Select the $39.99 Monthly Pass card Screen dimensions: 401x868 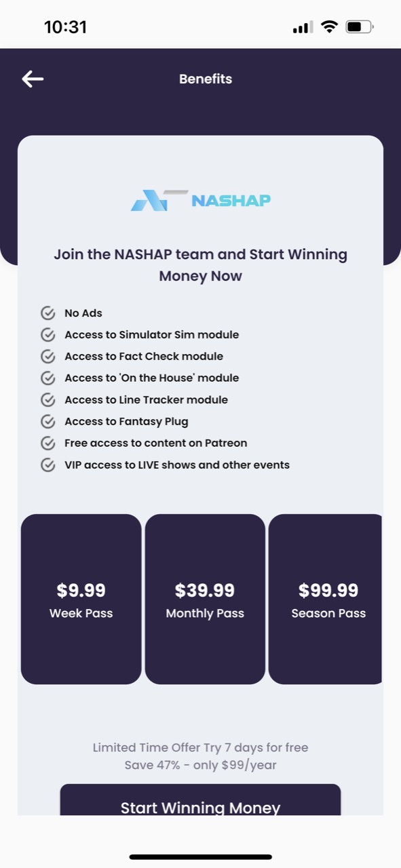(x=205, y=599)
